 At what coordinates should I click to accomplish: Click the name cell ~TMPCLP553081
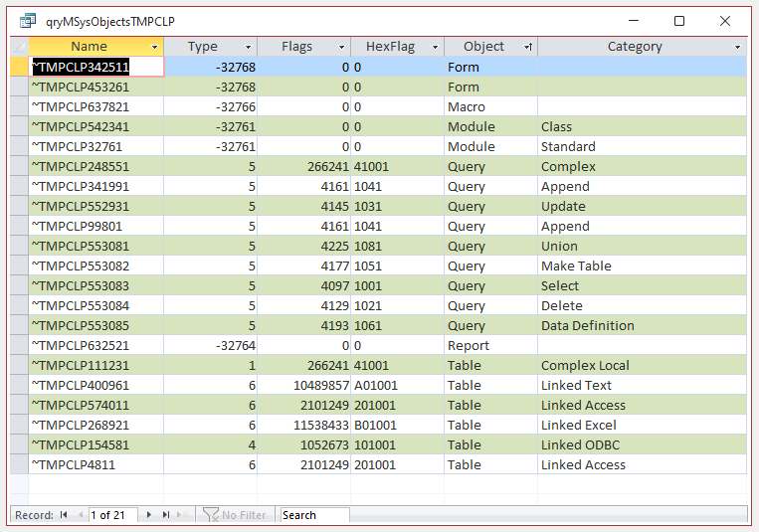coord(96,246)
